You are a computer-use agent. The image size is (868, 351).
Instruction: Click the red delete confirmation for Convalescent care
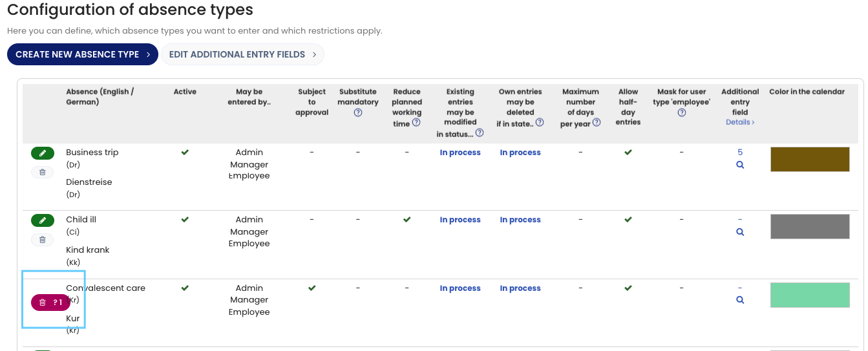(x=50, y=303)
